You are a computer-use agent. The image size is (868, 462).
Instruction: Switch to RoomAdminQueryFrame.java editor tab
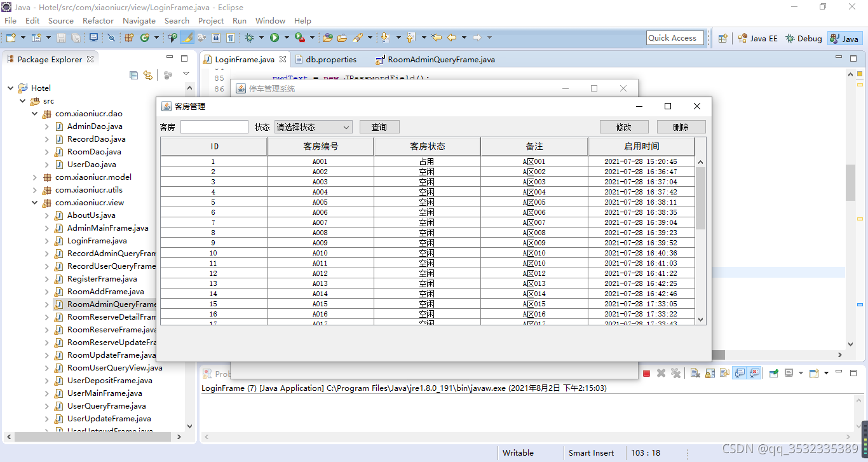435,59
